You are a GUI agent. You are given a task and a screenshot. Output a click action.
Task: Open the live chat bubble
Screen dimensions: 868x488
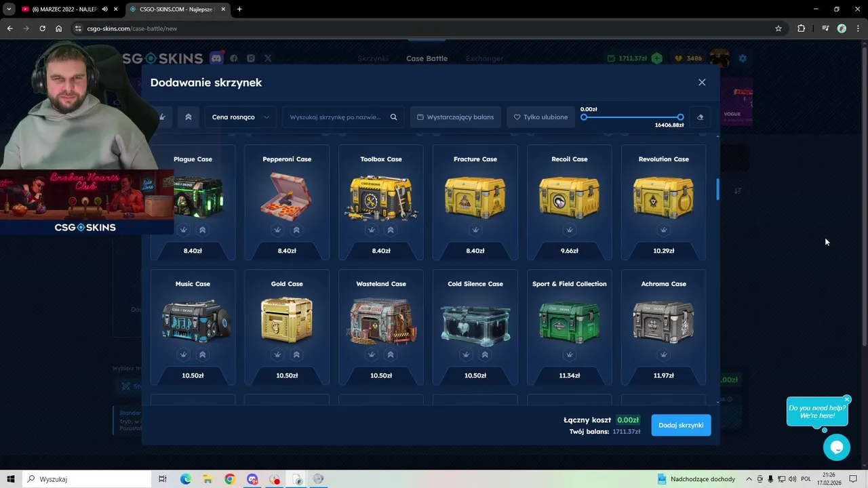837,447
